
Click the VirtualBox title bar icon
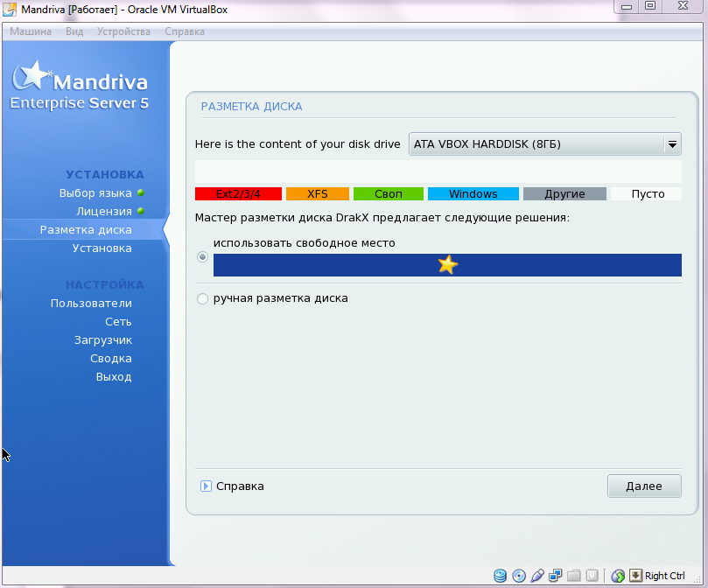point(10,9)
